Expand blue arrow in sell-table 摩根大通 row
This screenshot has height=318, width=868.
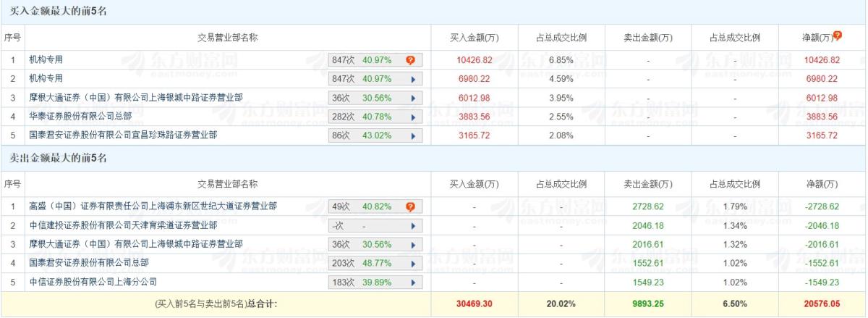tap(413, 245)
